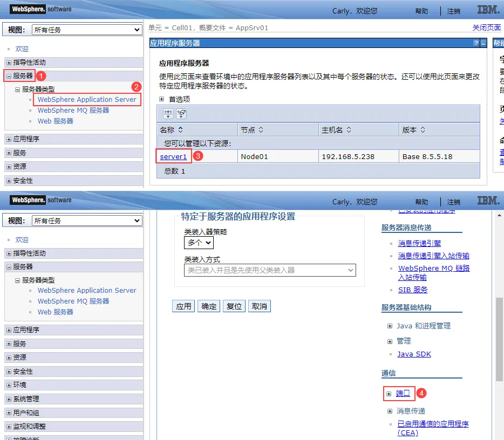The height and width of the screenshot is (440, 504).
Task: Click minimize dash icon in 应用程序服务器 title bar
Action: 483,43
